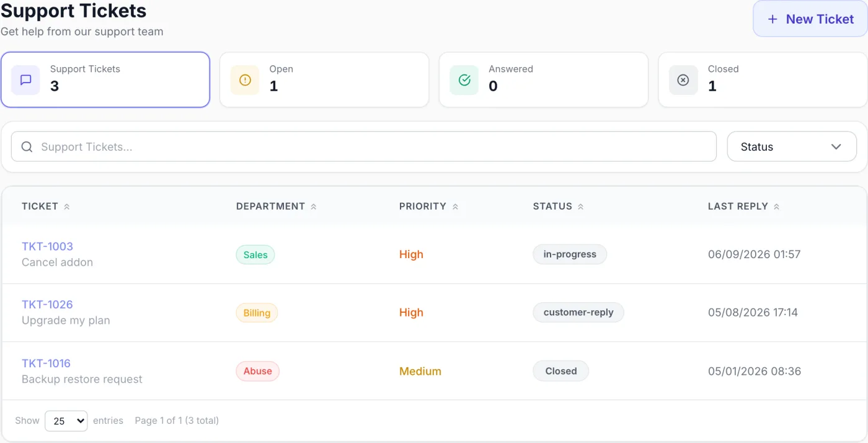Screen dimensions: 868x443
Task: Click the Open alert circle icon
Action: click(x=245, y=80)
